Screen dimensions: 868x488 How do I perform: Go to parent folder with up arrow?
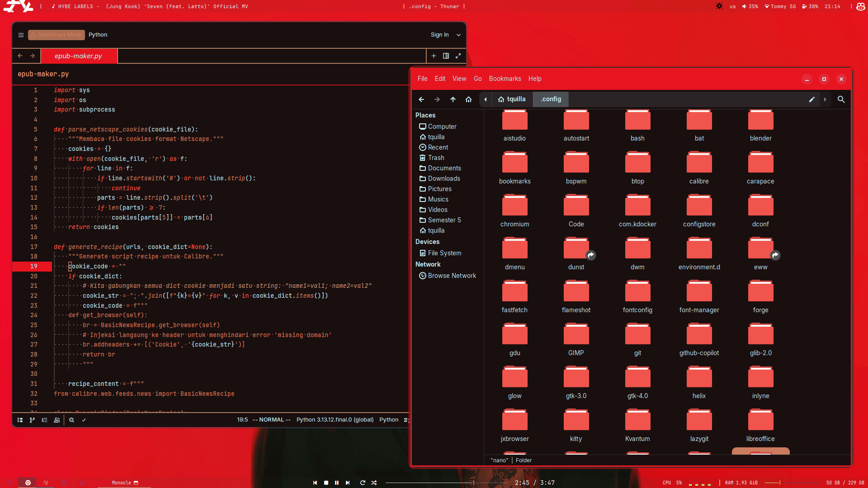(x=453, y=99)
